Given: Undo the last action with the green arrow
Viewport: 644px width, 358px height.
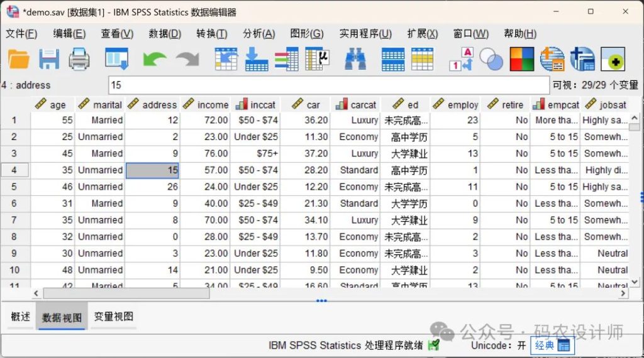Looking at the screenshot, I should pyautogui.click(x=154, y=60).
